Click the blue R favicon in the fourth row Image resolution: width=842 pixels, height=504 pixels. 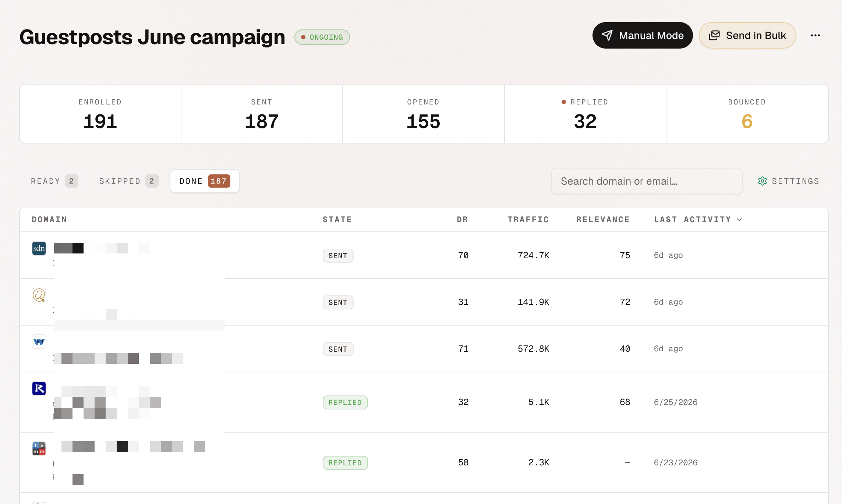(39, 388)
